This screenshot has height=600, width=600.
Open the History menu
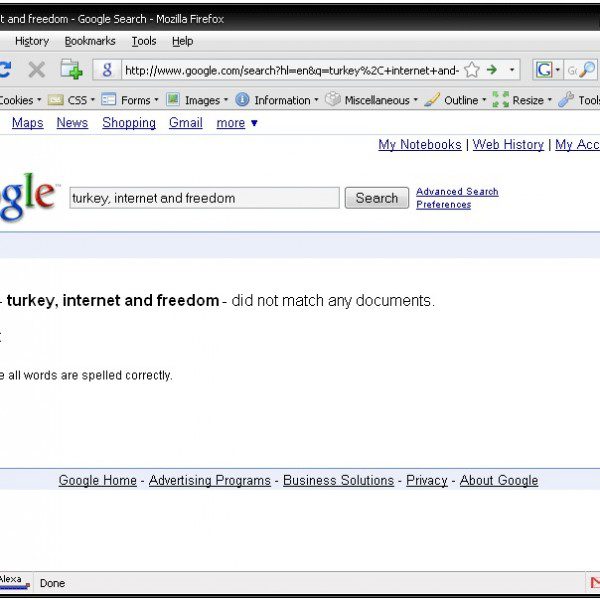pyautogui.click(x=32, y=41)
